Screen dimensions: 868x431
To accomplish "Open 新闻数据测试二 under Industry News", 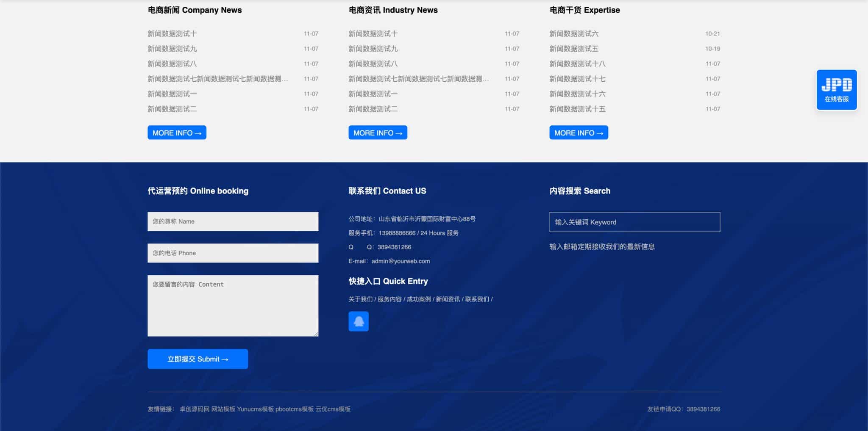I will click(x=373, y=109).
